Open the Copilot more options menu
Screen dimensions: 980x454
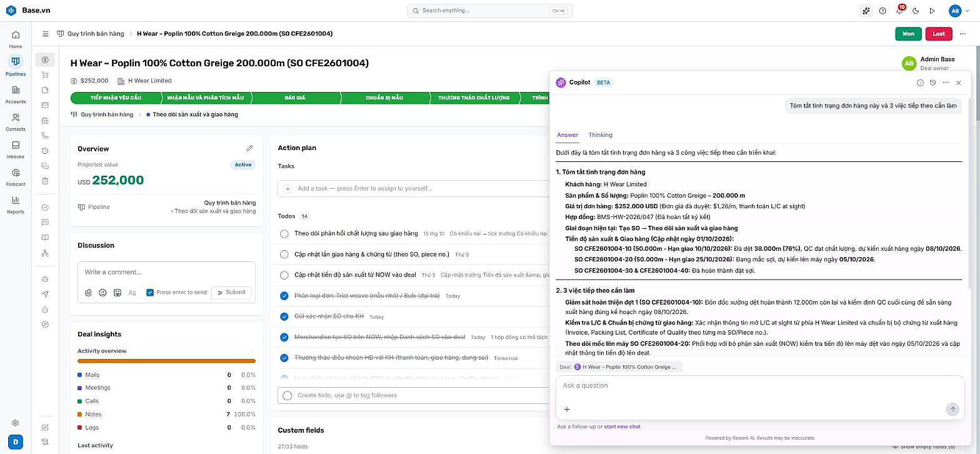click(x=946, y=83)
